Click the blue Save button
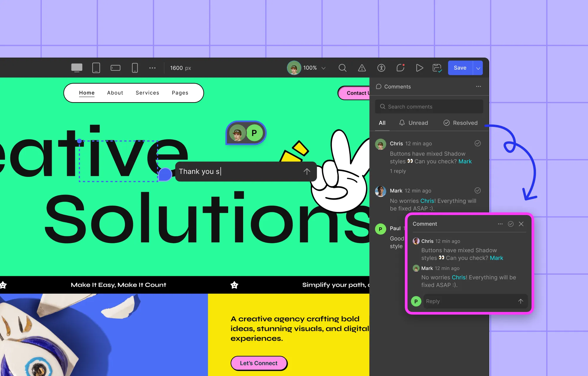 pos(460,68)
